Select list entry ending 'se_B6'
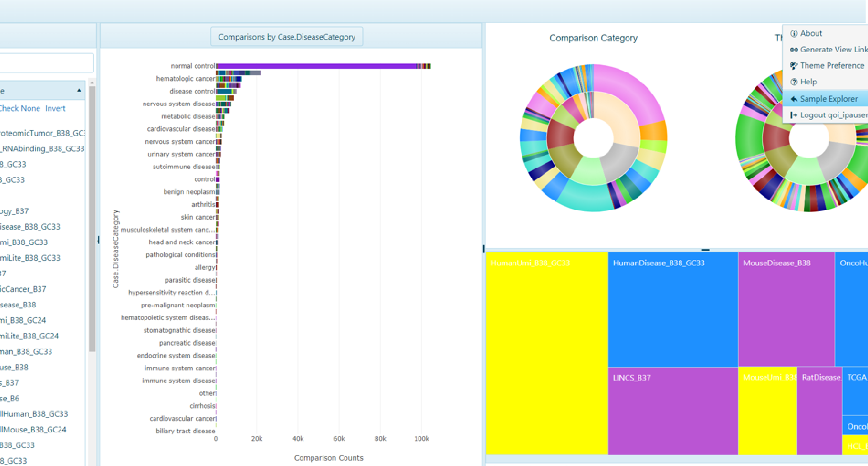This screenshot has width=868, height=466. click(x=10, y=398)
